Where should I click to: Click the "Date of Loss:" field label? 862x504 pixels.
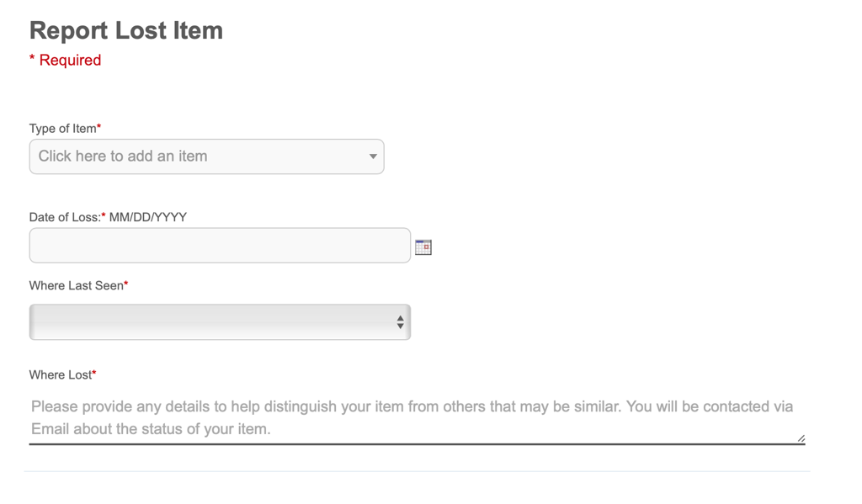click(64, 217)
